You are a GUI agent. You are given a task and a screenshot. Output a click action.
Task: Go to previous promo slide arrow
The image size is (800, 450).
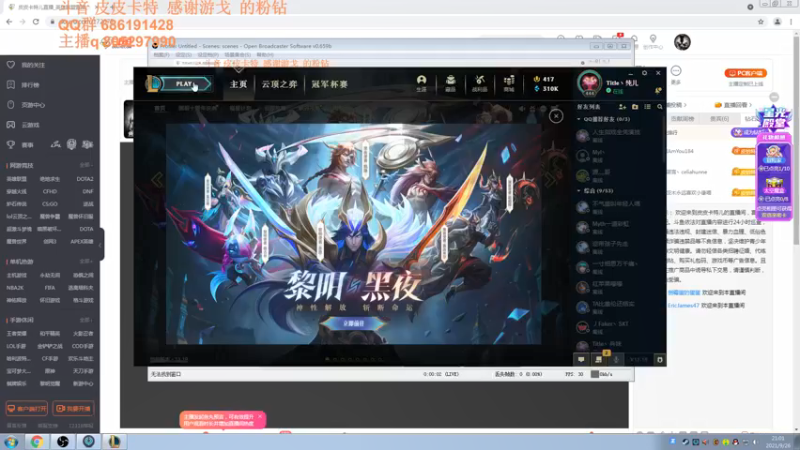coord(157,180)
